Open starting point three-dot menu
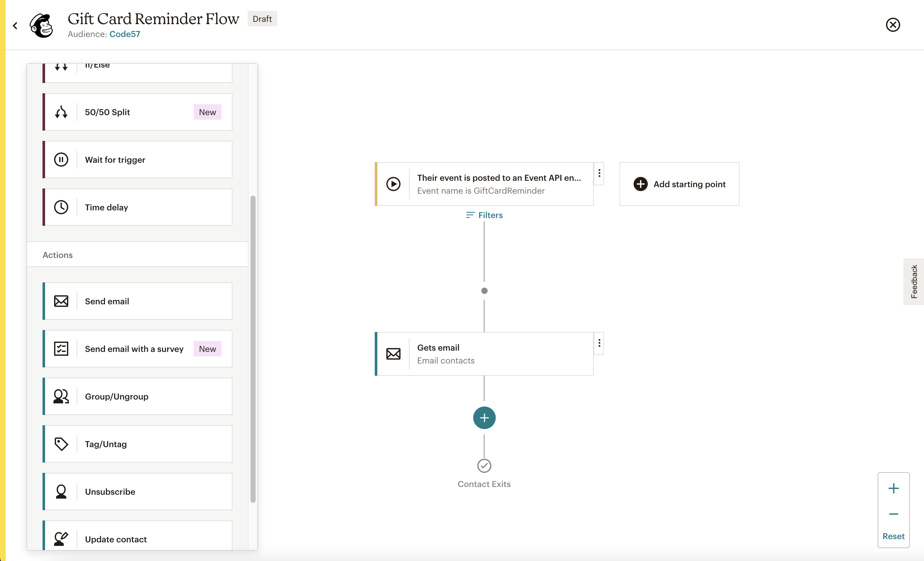 (599, 173)
